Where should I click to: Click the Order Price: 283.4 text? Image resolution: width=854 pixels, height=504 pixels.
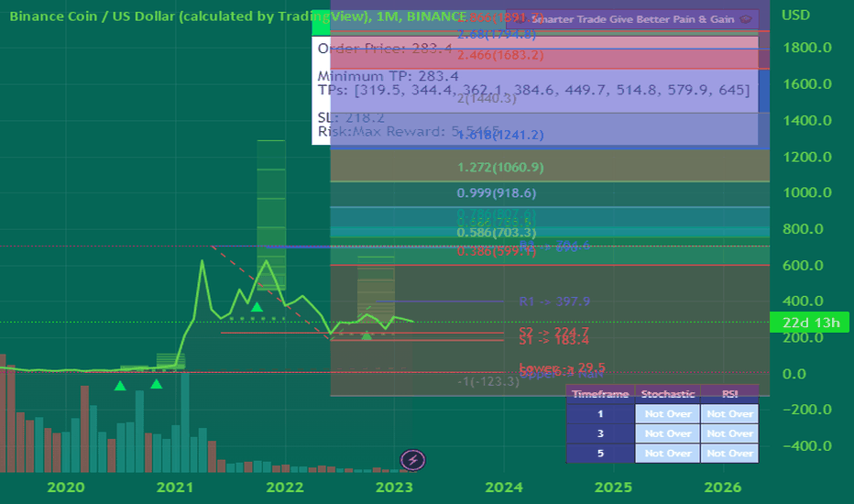(x=385, y=49)
